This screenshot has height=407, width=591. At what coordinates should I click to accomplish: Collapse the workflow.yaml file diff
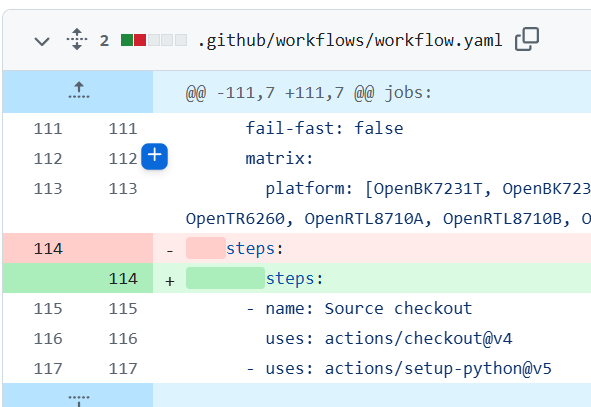[42, 41]
